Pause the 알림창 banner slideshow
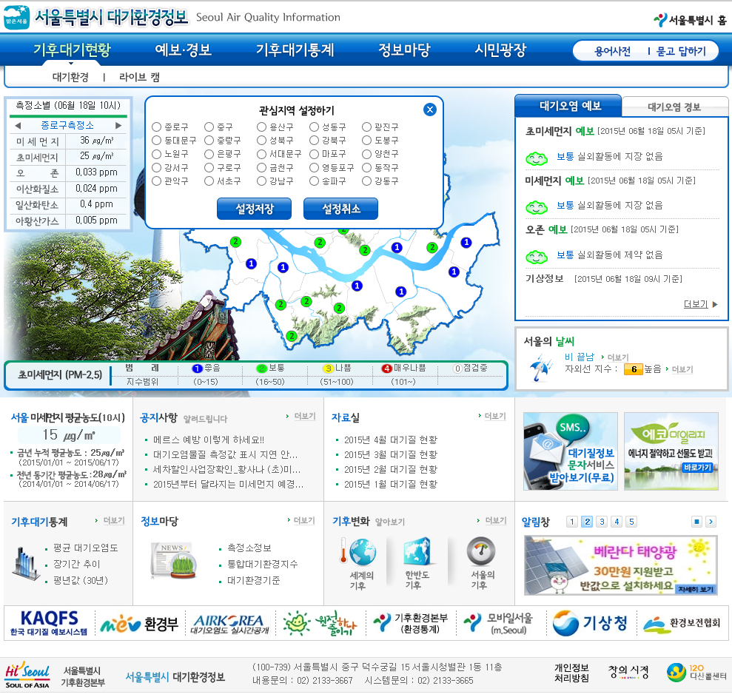 (696, 522)
